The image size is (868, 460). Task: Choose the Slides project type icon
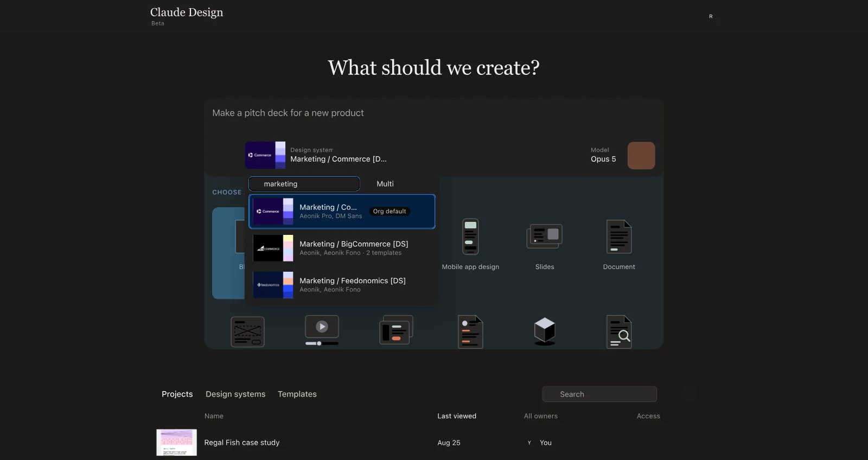click(x=545, y=237)
